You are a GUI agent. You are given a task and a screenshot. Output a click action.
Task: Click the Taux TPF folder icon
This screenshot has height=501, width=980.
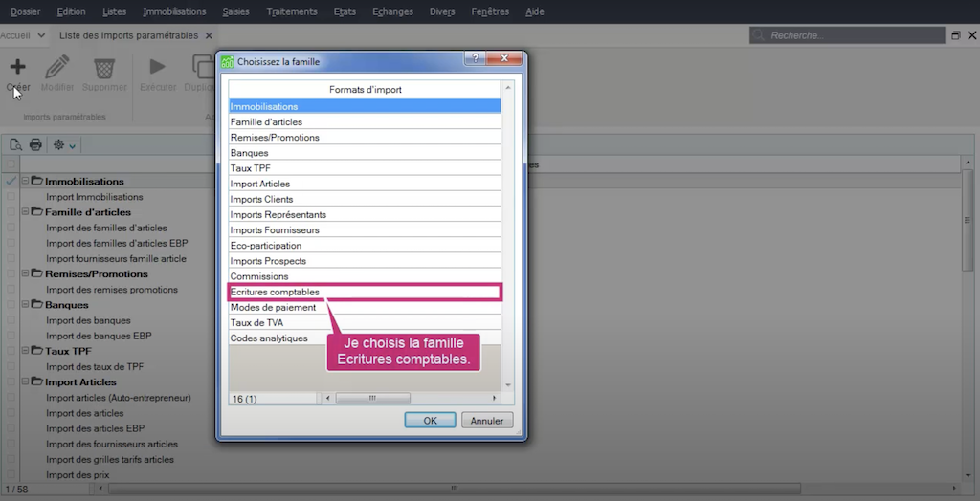click(37, 351)
